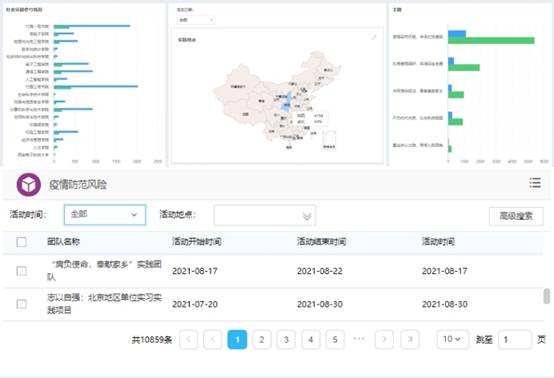Expand the map chart fullscreen icon

click(x=374, y=37)
